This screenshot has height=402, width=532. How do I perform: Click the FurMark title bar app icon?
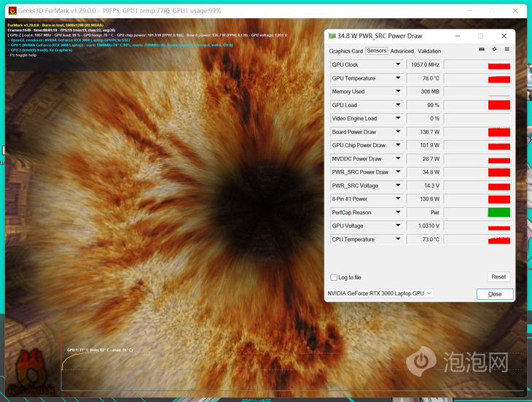click(12, 9)
